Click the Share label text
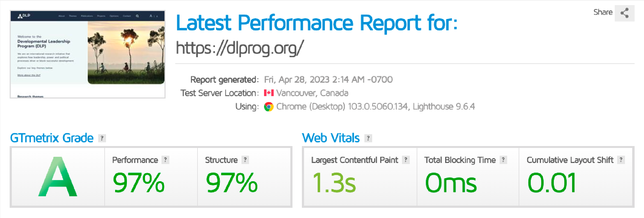Viewport: 644px width, 218px height. tap(603, 12)
